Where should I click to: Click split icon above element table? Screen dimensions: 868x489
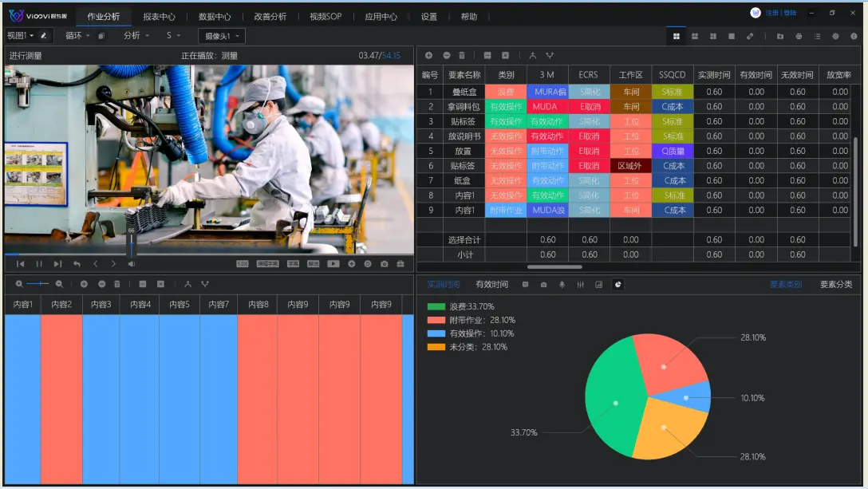coord(550,55)
